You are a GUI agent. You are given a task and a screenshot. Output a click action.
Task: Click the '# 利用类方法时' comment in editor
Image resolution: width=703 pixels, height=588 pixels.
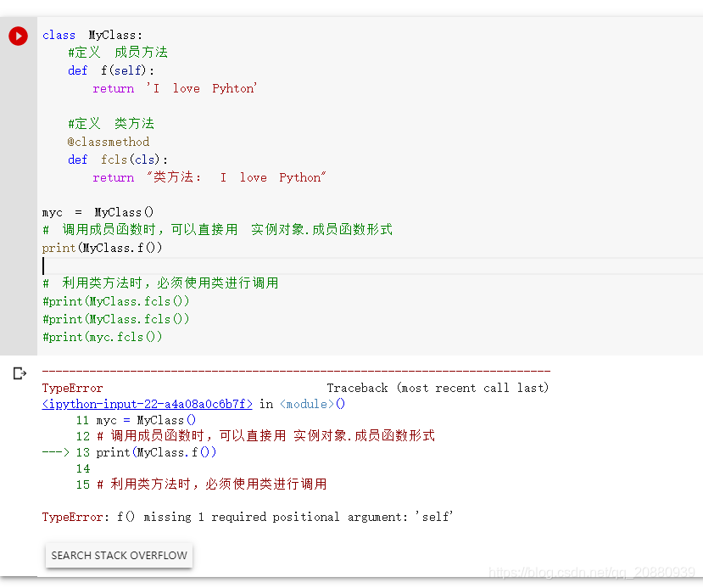coord(160,283)
